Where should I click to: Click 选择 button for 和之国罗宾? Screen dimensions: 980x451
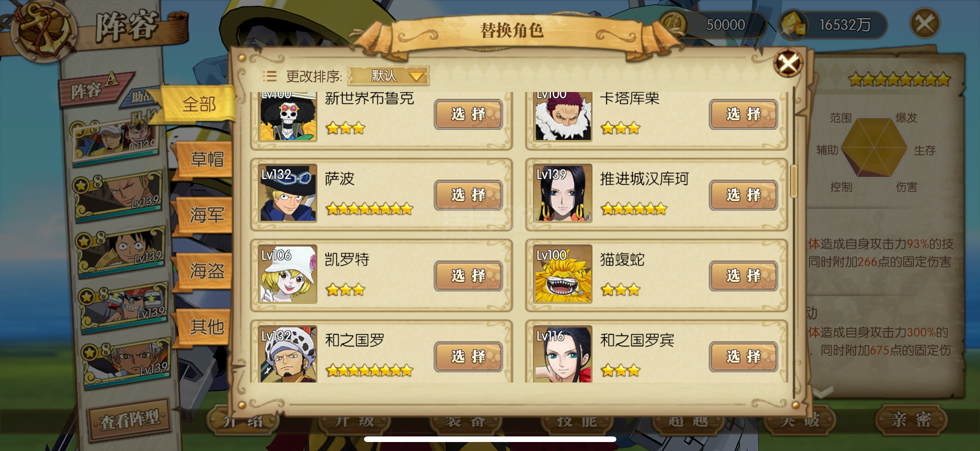(x=743, y=357)
